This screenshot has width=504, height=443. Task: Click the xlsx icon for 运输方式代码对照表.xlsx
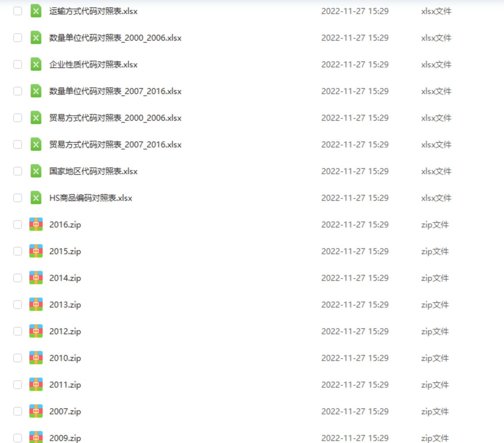pos(36,11)
